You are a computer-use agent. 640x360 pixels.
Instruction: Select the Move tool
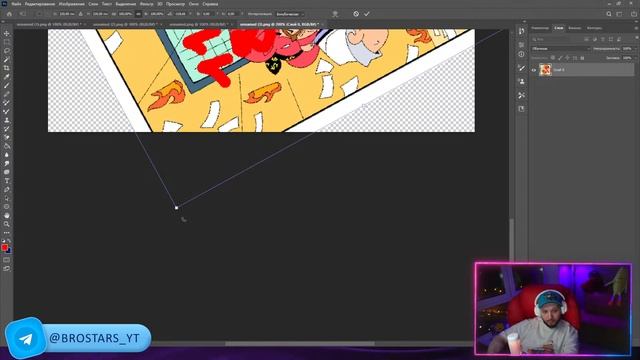[x=7, y=33]
